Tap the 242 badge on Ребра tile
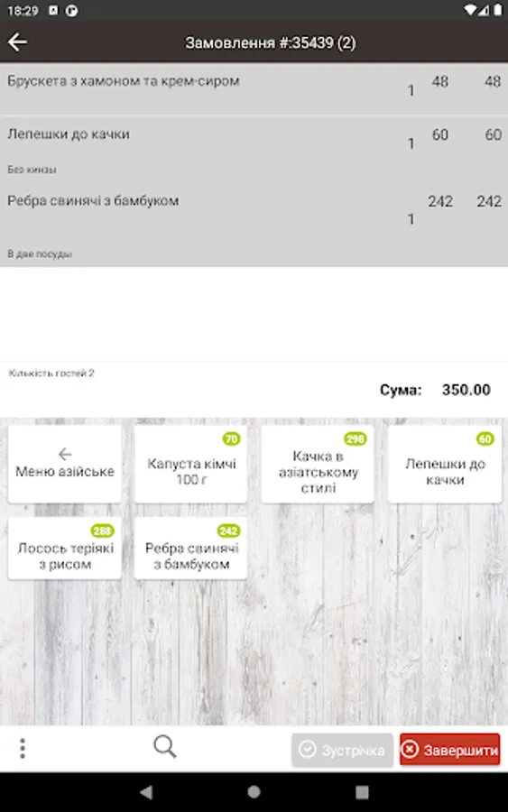 (228, 531)
